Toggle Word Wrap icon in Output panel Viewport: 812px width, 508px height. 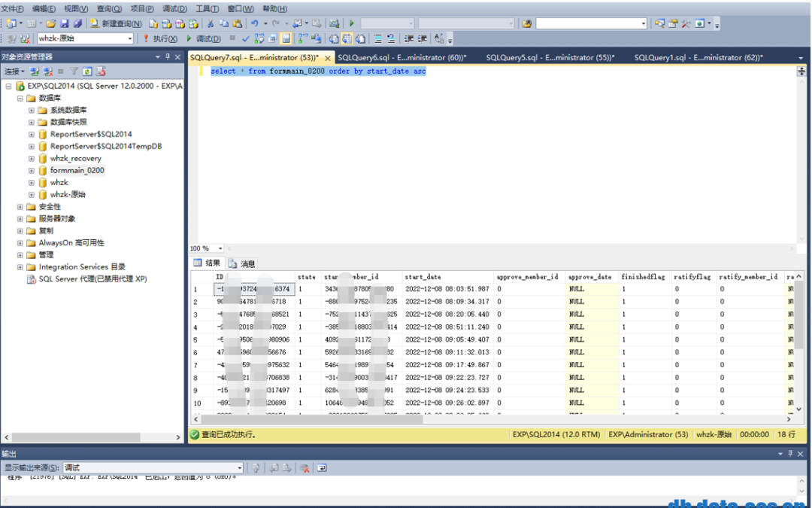(322, 468)
